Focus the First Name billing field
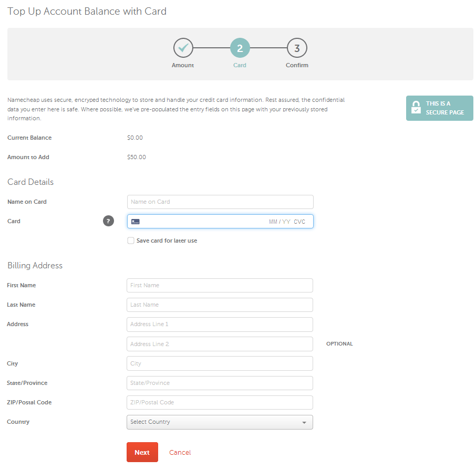Screen dimensions: 476x470 pyautogui.click(x=220, y=286)
